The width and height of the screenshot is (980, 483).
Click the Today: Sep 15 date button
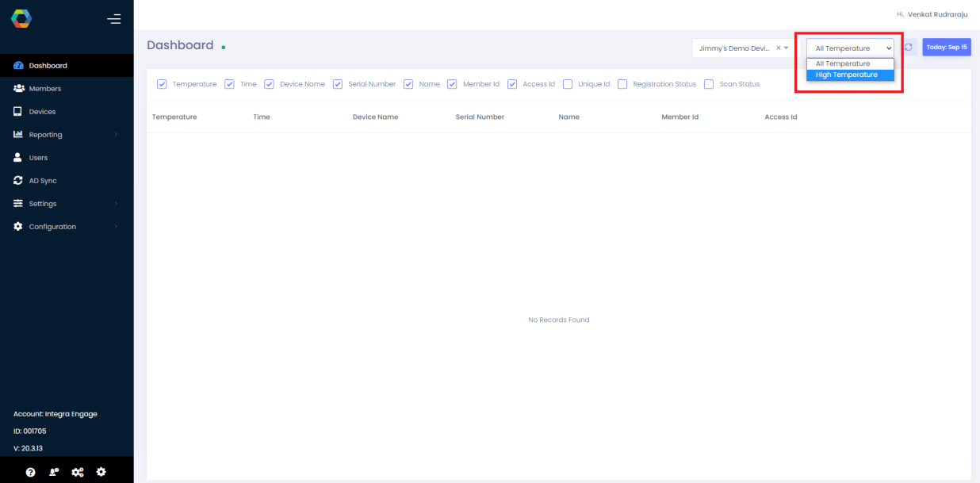[x=946, y=47]
